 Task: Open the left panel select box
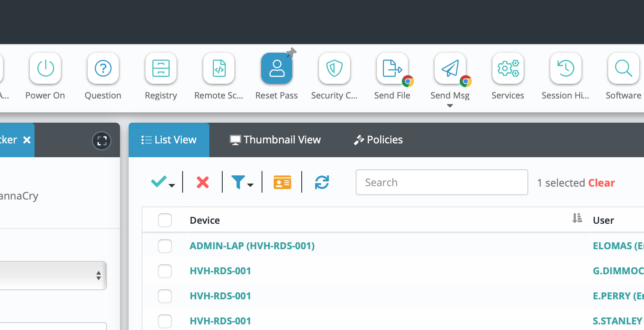click(53, 276)
